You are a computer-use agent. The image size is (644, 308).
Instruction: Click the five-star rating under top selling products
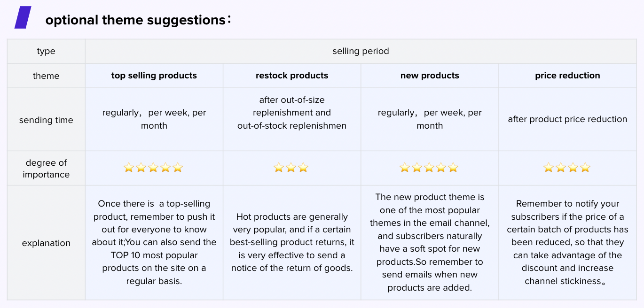[x=153, y=168]
